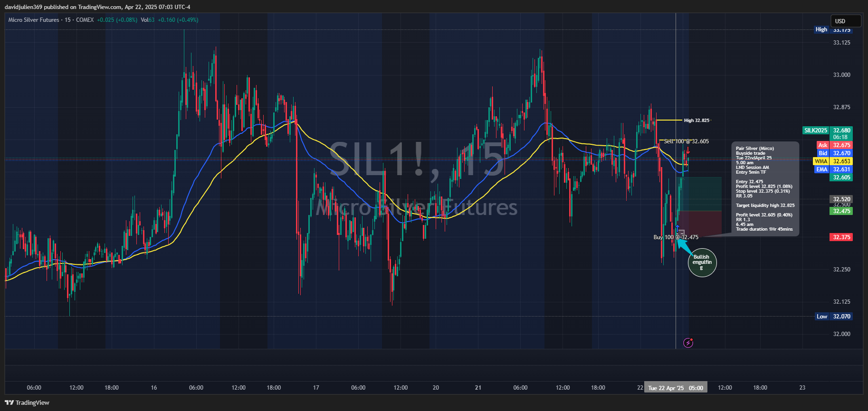This screenshot has width=868, height=411.
Task: Click the blue EMA 32.631 label
Action: click(833, 169)
